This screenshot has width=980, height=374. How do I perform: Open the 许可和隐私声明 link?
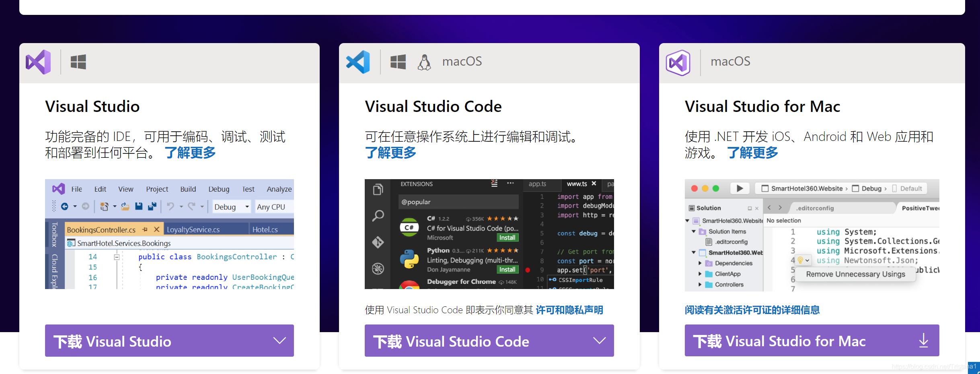pos(569,310)
